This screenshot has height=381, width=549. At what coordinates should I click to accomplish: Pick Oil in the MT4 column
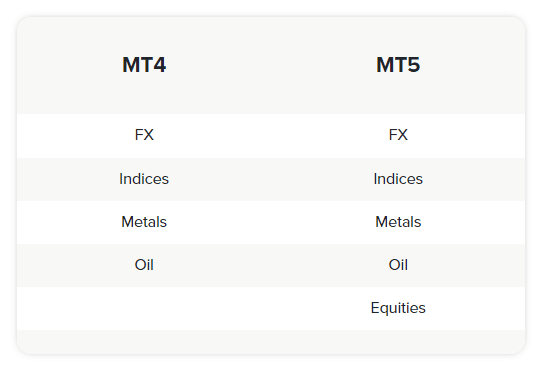click(x=144, y=265)
